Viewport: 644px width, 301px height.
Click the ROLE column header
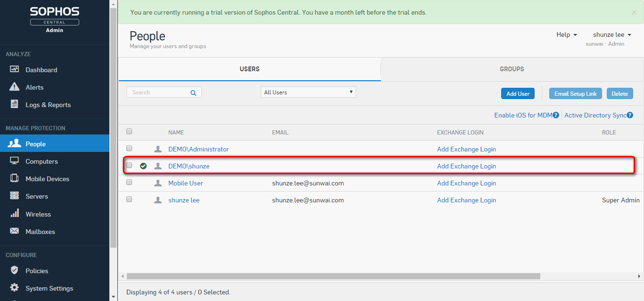pos(609,133)
